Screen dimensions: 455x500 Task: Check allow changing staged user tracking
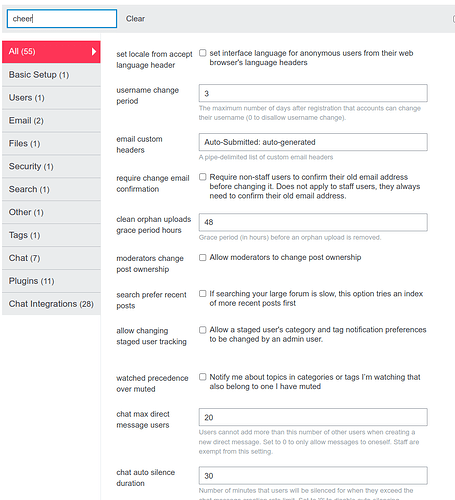[x=203, y=330]
